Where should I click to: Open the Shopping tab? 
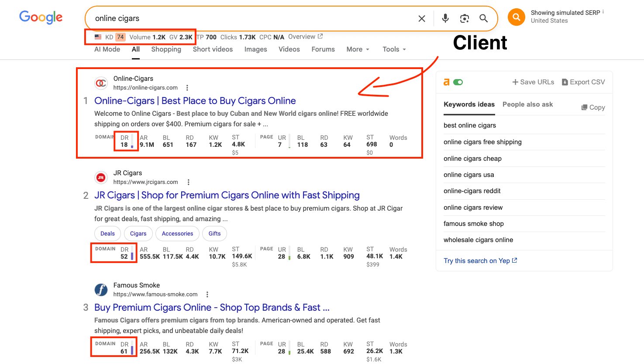pyautogui.click(x=166, y=49)
